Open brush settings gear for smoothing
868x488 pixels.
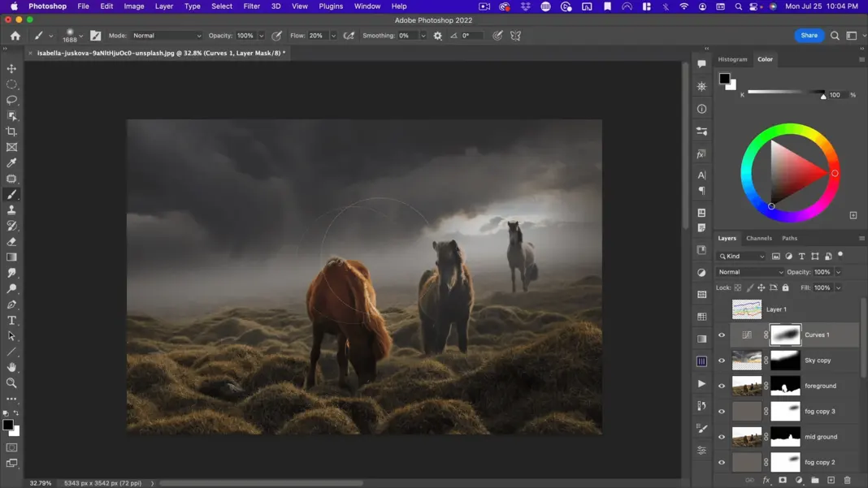click(x=438, y=36)
